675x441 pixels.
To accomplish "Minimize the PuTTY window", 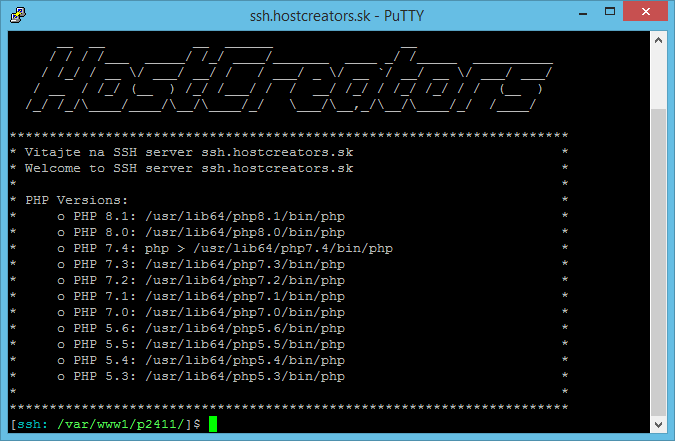I will pyautogui.click(x=583, y=12).
